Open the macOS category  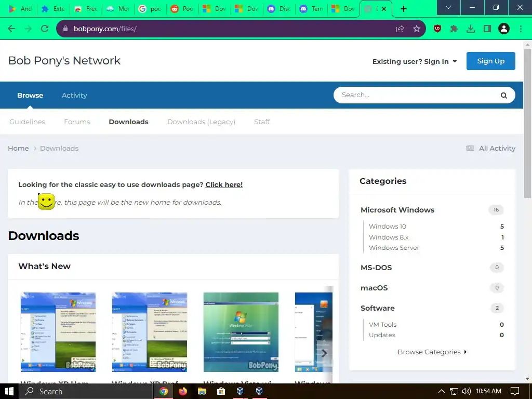[x=374, y=288]
